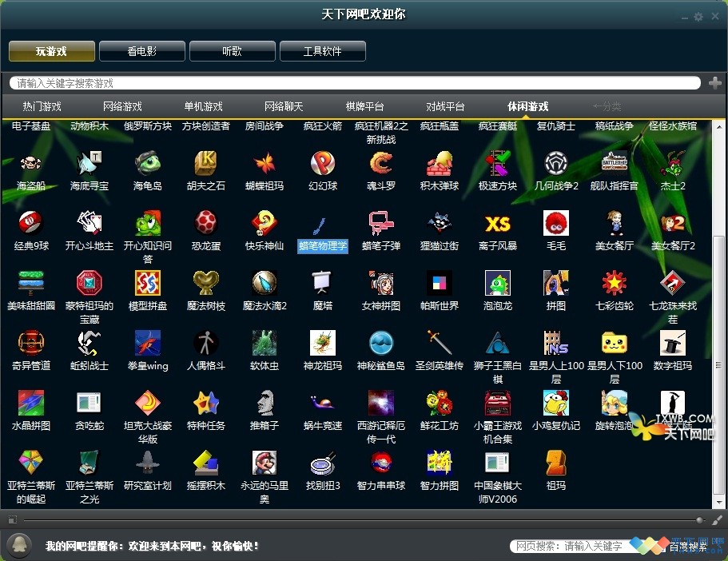Click the bottom icon size slider handle
Viewport: 728px width, 561px height.
(x=700, y=520)
